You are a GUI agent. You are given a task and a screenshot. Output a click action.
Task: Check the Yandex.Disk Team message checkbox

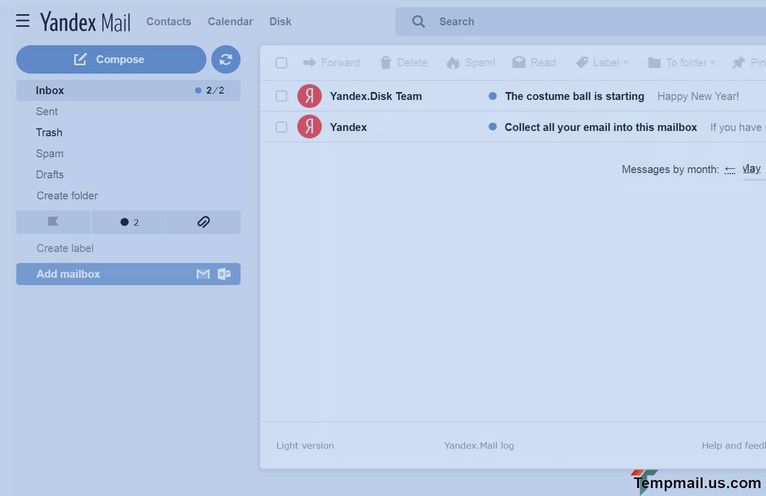[281, 97]
